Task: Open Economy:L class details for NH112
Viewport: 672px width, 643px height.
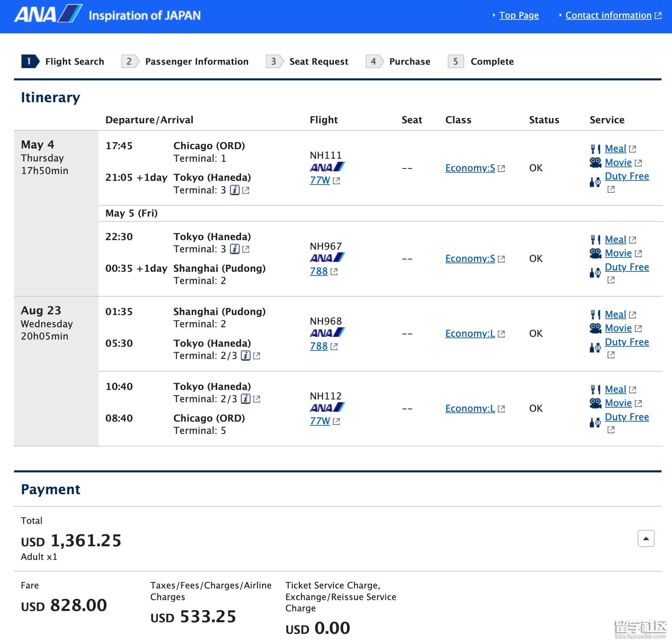Action: 470,408
